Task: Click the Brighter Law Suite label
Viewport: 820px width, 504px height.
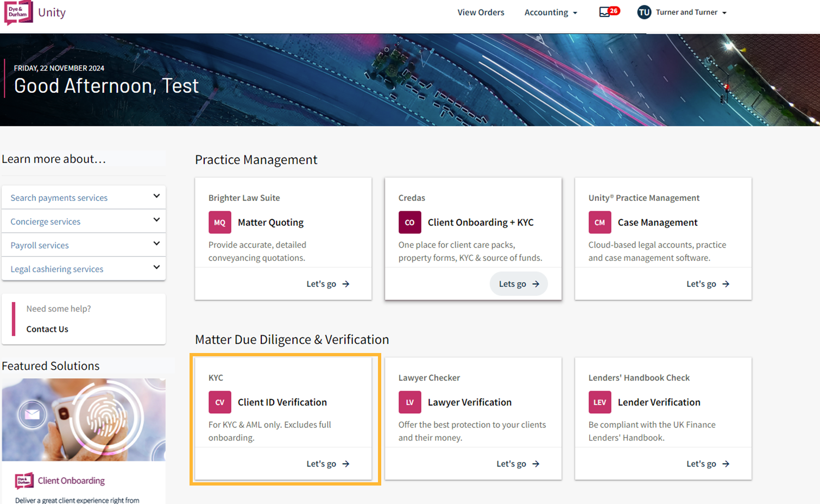Action: tap(244, 198)
